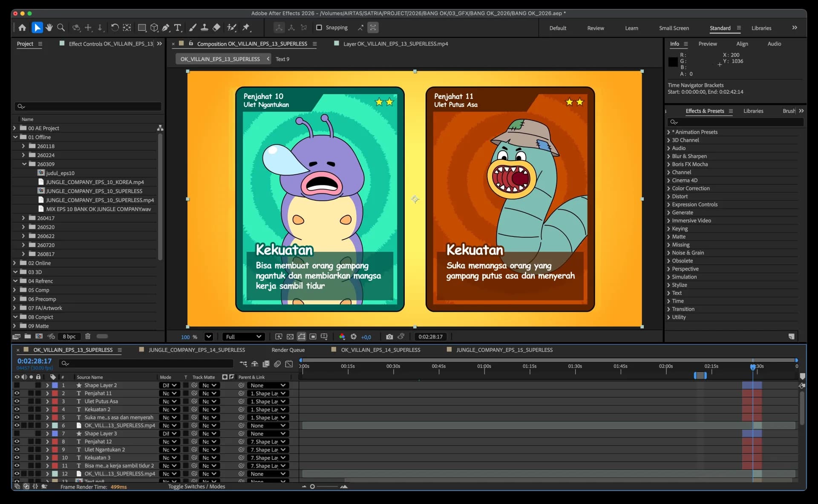Pick the Horizontal Type tool
The height and width of the screenshot is (504, 818).
click(178, 28)
